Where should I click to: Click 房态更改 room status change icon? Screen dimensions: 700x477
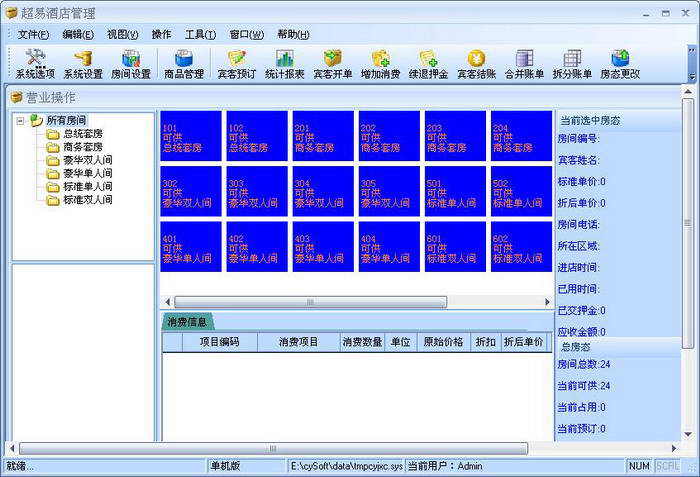tap(620, 64)
